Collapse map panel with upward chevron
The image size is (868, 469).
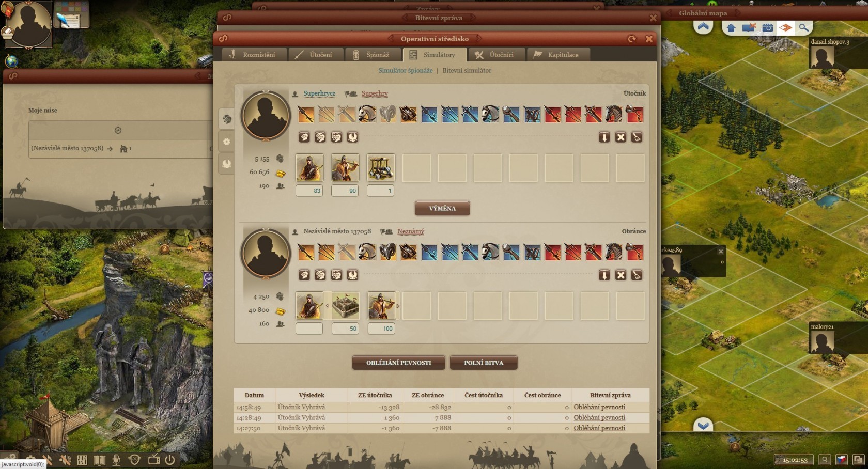click(703, 26)
